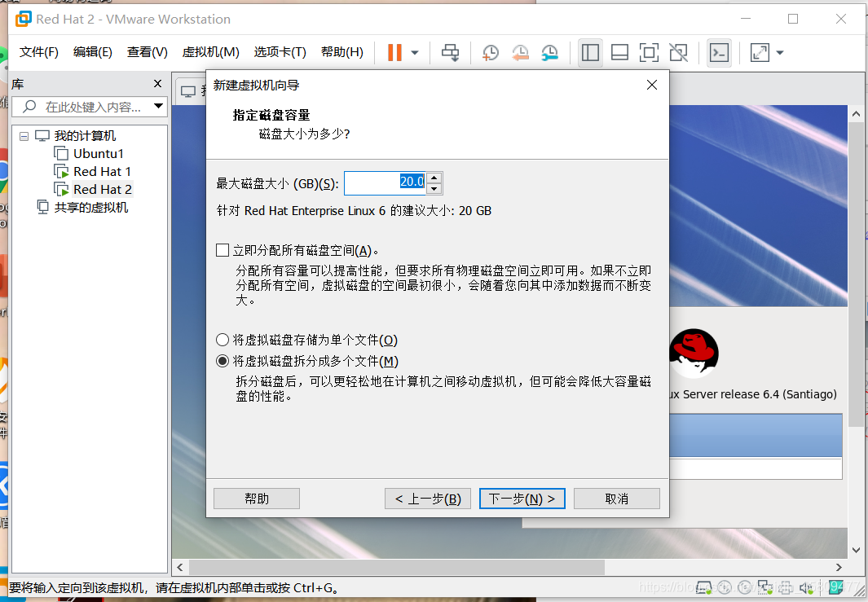Image resolution: width=868 pixels, height=602 pixels.
Task: Open the 选项卡(T) menu
Action: pyautogui.click(x=280, y=52)
